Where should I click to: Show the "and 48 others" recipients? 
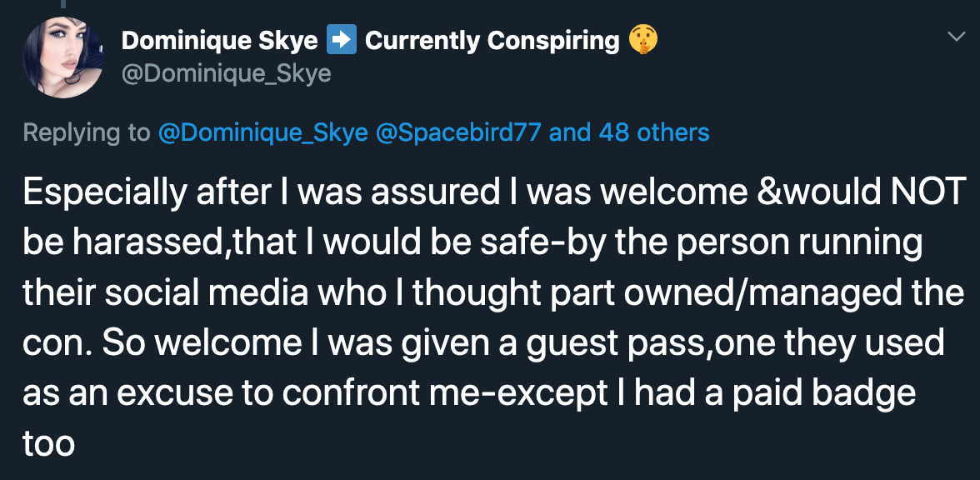tap(628, 132)
